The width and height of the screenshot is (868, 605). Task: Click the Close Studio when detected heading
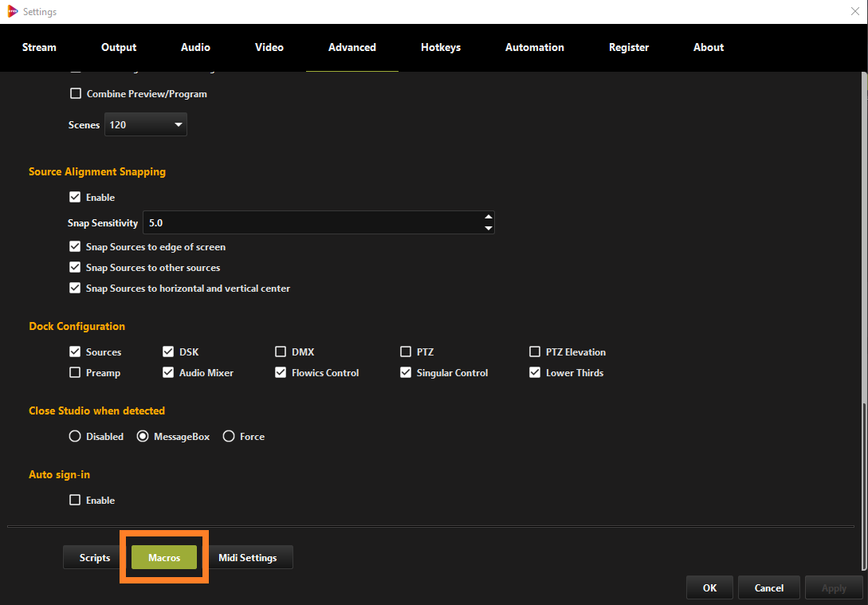point(97,411)
